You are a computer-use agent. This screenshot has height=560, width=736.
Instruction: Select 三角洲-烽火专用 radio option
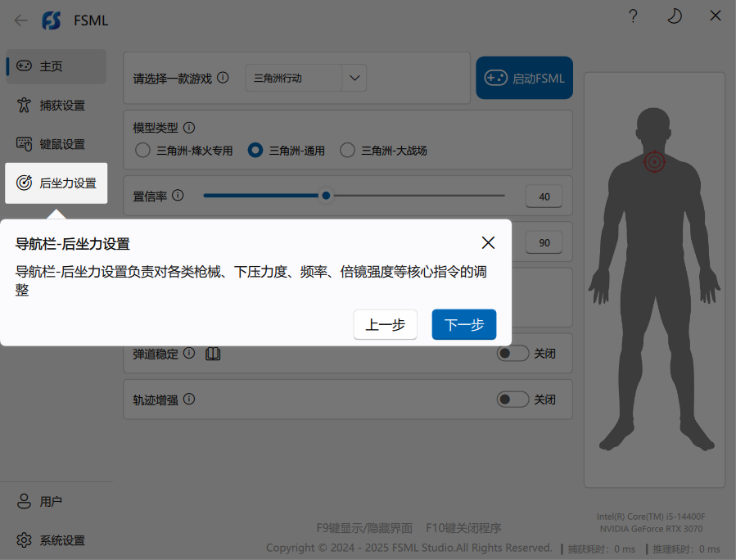pyautogui.click(x=143, y=151)
